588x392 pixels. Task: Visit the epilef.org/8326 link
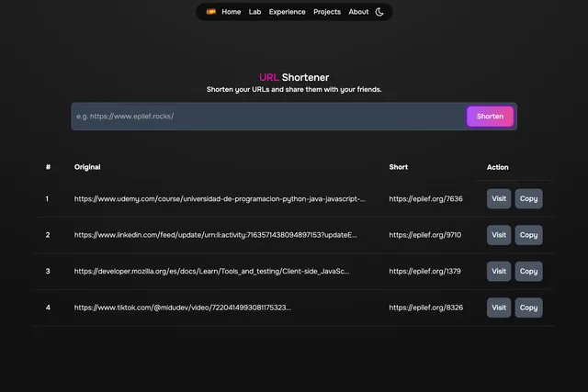[x=499, y=308]
